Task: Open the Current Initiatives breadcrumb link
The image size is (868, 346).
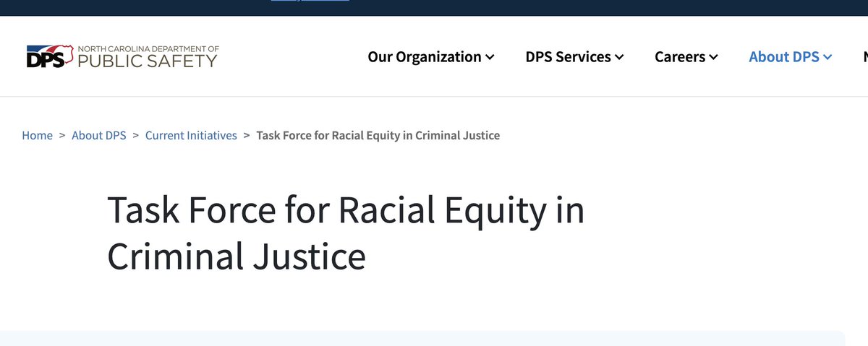Action: pos(191,135)
